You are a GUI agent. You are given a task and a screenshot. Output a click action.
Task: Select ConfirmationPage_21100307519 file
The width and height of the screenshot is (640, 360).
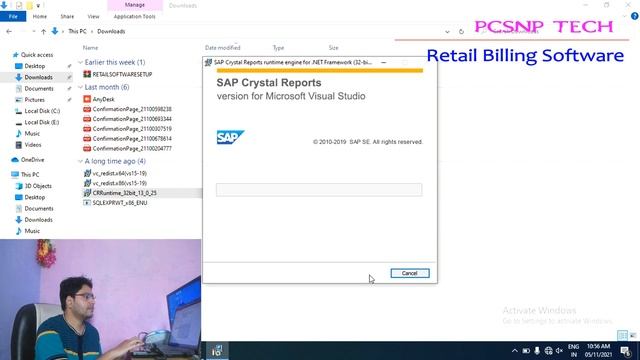click(132, 129)
